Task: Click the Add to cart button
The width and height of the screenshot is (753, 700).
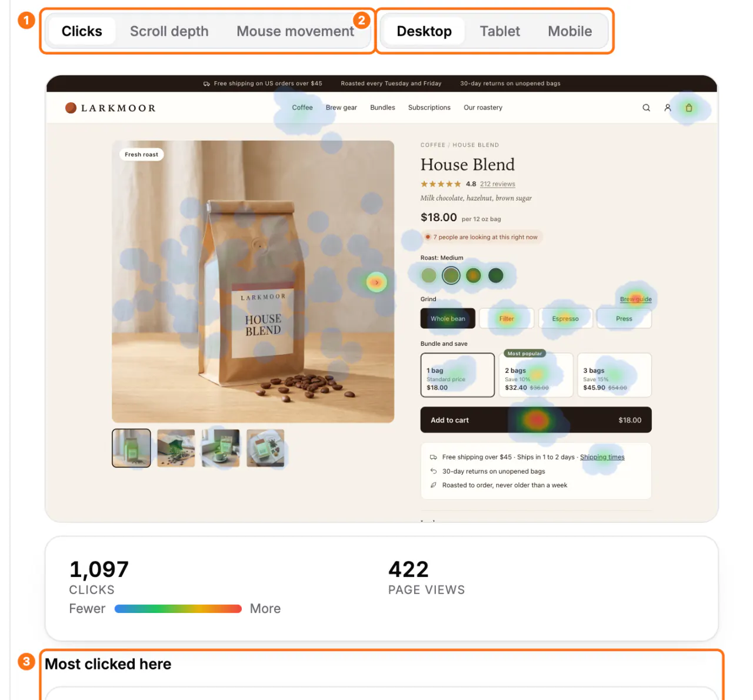Action: 536,420
